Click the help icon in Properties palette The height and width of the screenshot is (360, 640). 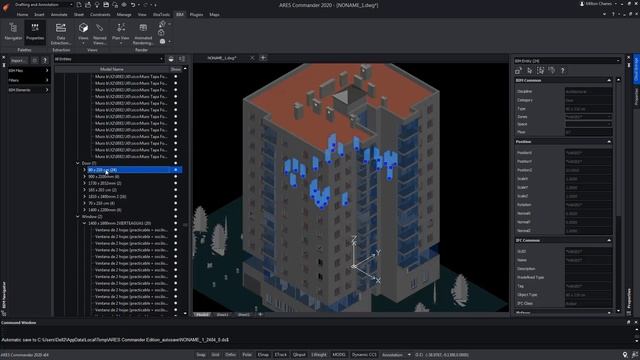563,71
